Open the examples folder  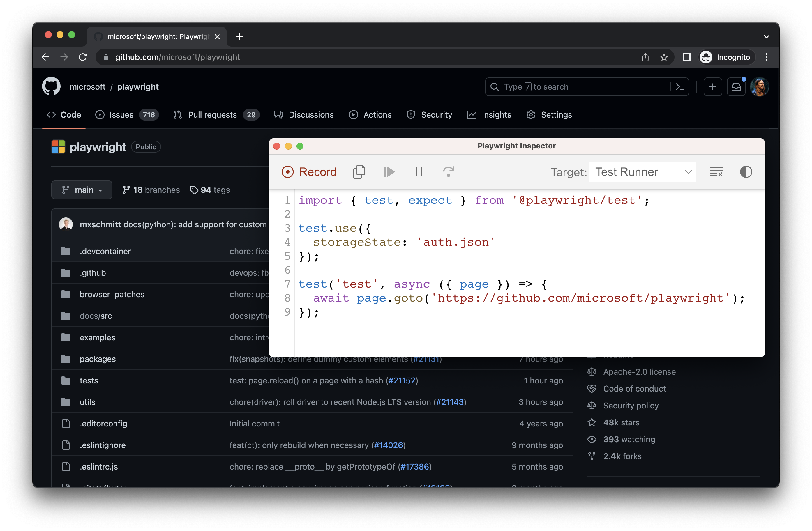(x=97, y=338)
